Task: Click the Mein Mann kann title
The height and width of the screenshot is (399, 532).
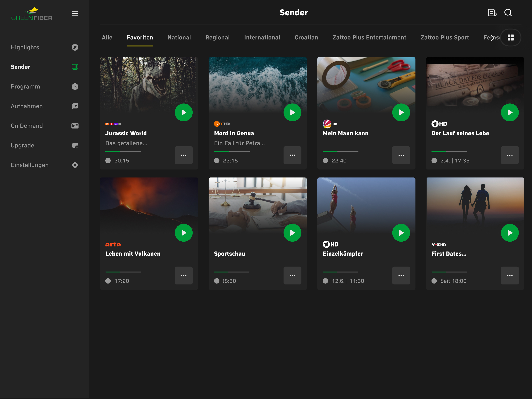Action: [x=345, y=133]
